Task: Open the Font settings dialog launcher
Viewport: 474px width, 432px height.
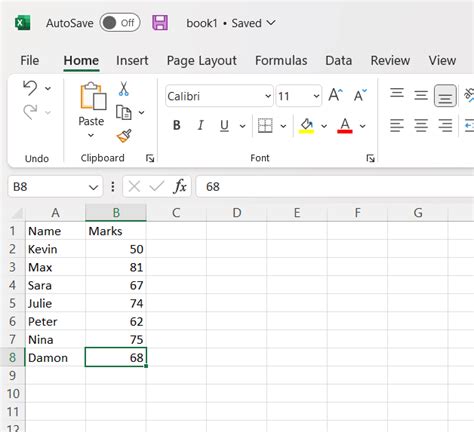Action: [x=370, y=158]
